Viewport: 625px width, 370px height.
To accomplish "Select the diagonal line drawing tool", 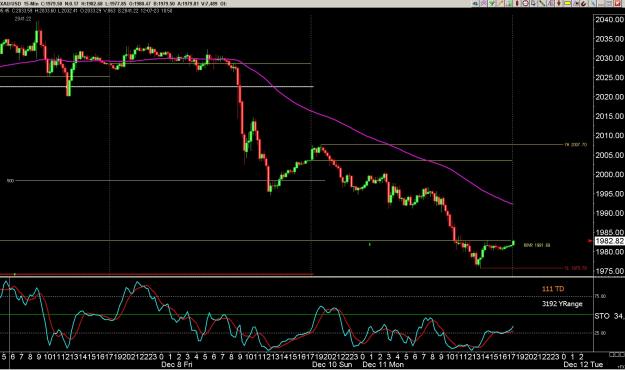I will pyautogui.click(x=542, y=3).
